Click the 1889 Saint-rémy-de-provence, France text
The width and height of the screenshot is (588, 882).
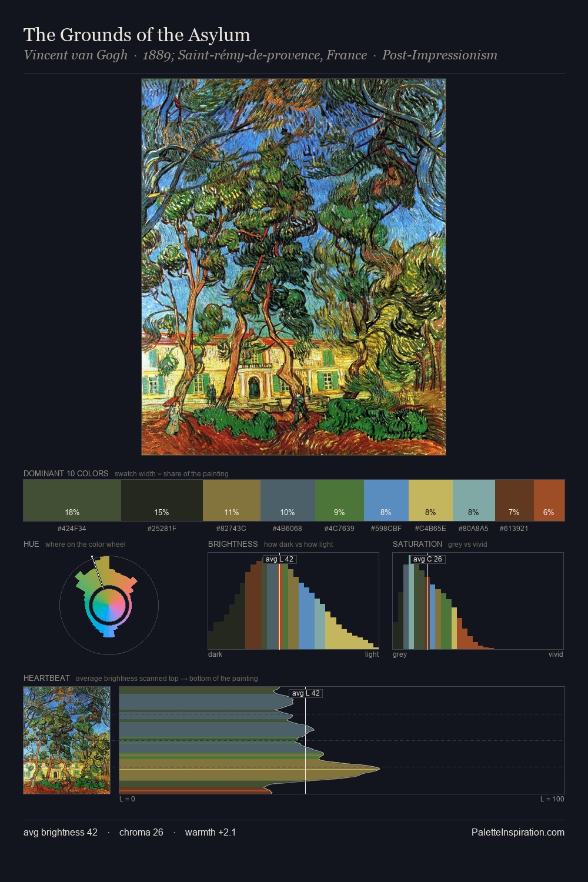[x=255, y=55]
